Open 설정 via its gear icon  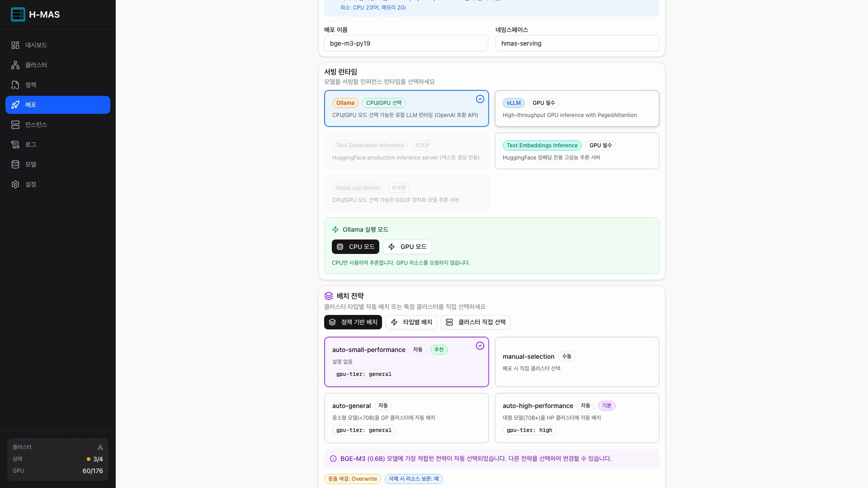[15, 184]
